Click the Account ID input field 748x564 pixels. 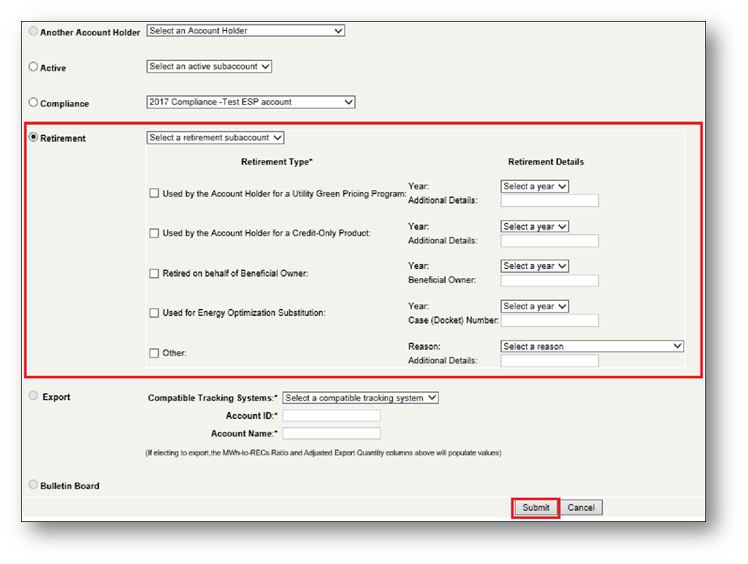[332, 416]
